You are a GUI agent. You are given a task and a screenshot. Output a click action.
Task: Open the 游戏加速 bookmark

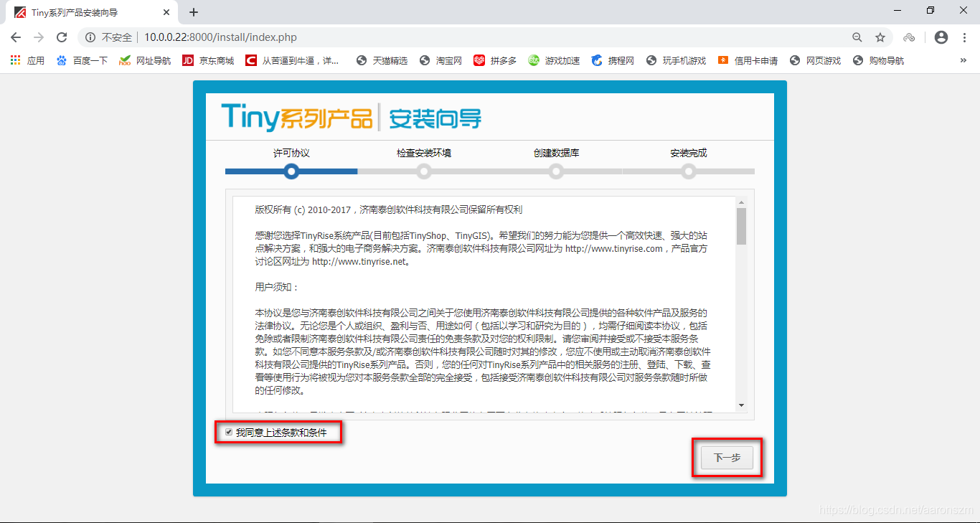[x=554, y=61]
